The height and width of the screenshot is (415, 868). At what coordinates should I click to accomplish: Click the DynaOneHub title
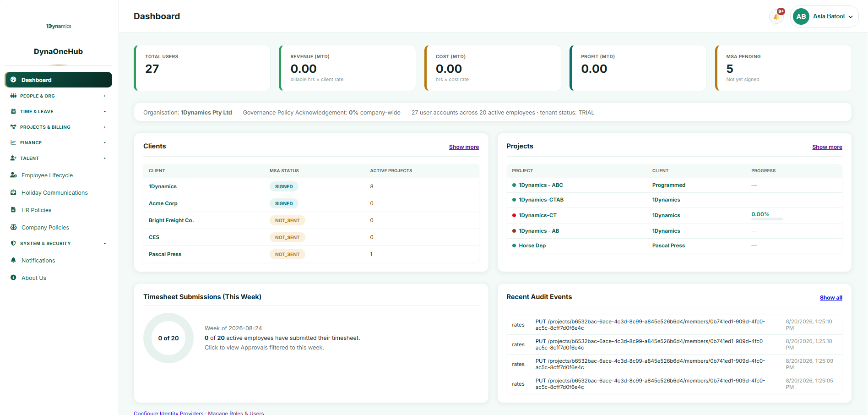(x=58, y=51)
